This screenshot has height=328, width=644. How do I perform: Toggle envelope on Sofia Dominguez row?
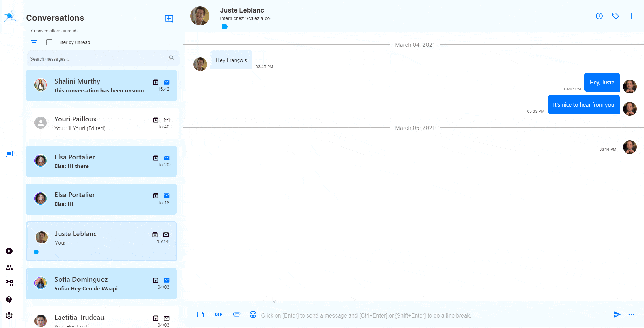[167, 280]
